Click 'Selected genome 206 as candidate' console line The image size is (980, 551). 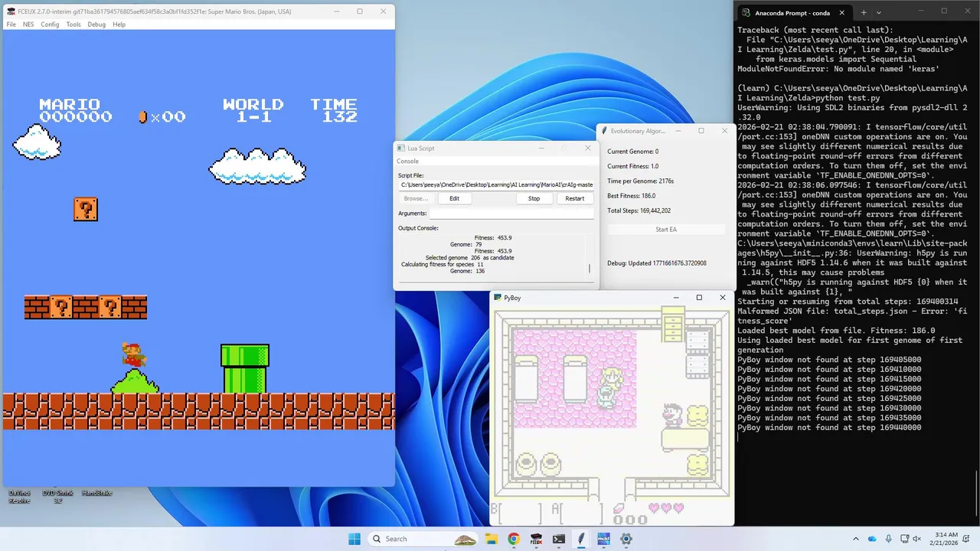(469, 258)
